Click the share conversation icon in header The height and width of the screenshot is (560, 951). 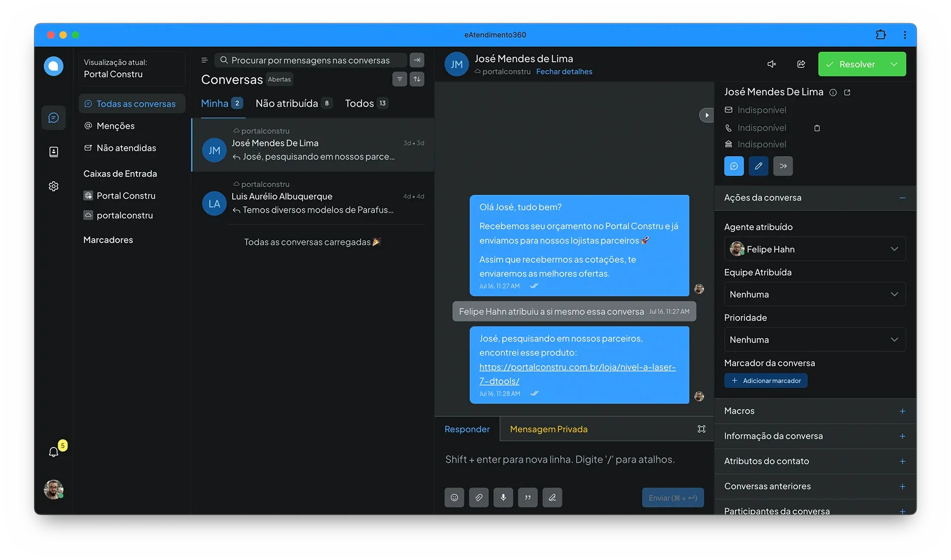tap(801, 64)
